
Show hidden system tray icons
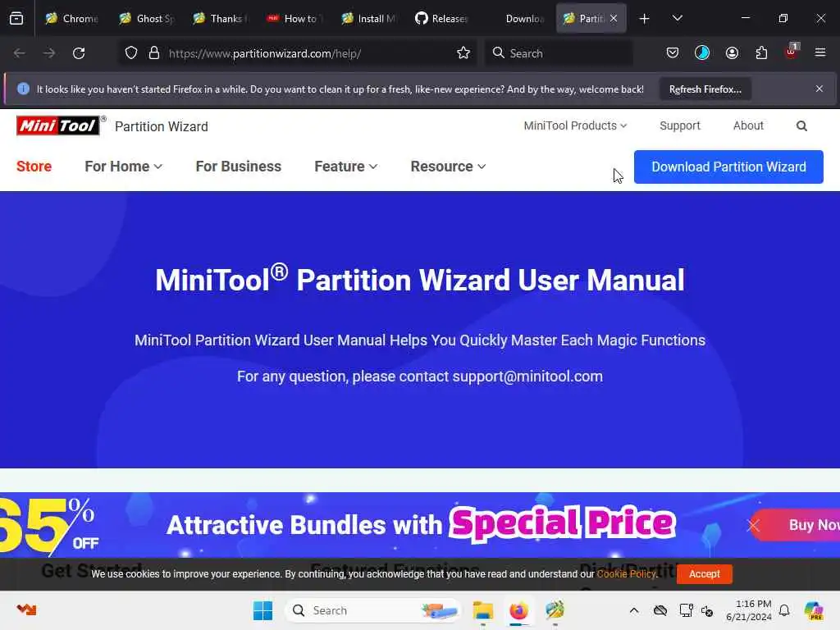click(634, 610)
